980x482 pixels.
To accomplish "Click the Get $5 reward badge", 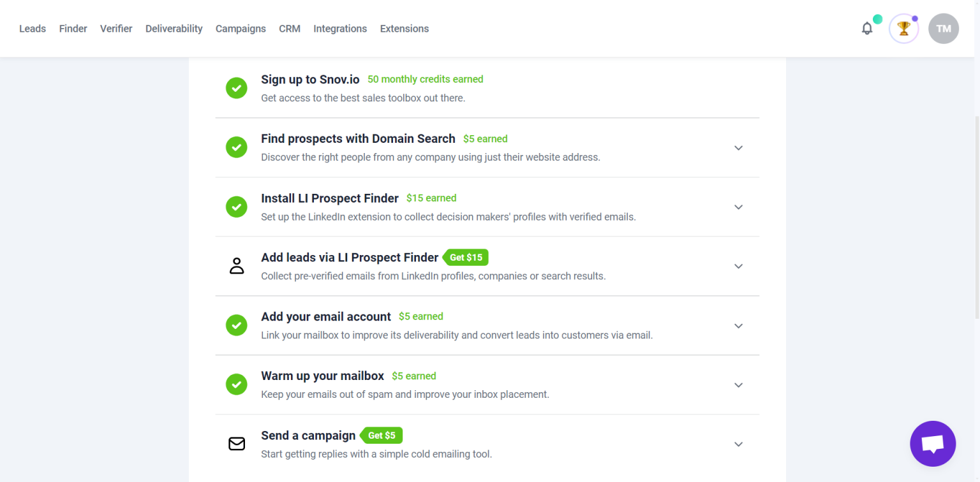I will [382, 435].
